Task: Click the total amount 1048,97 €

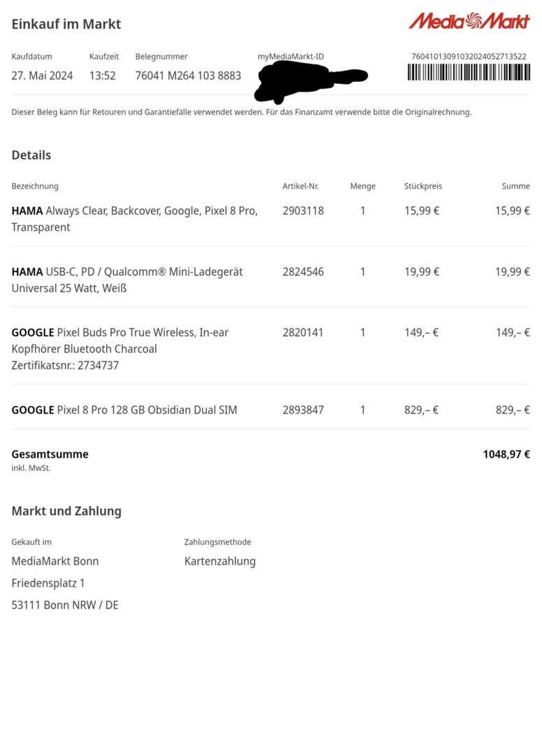Action: click(506, 454)
